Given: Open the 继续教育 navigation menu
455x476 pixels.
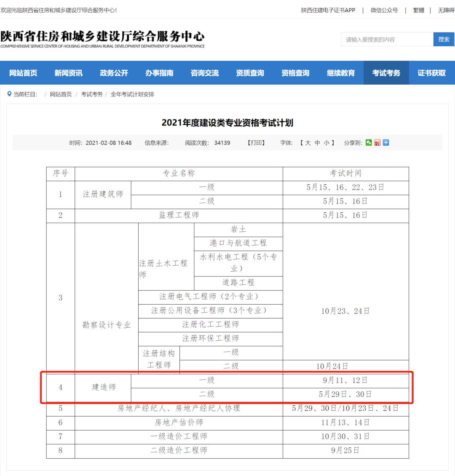Looking at the screenshot, I should [x=341, y=72].
